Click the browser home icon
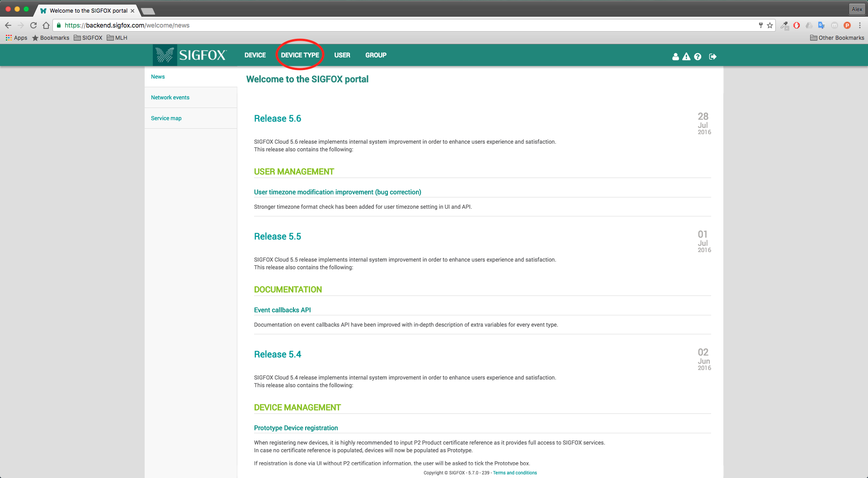Screen dimensions: 868x478 tap(46, 25)
